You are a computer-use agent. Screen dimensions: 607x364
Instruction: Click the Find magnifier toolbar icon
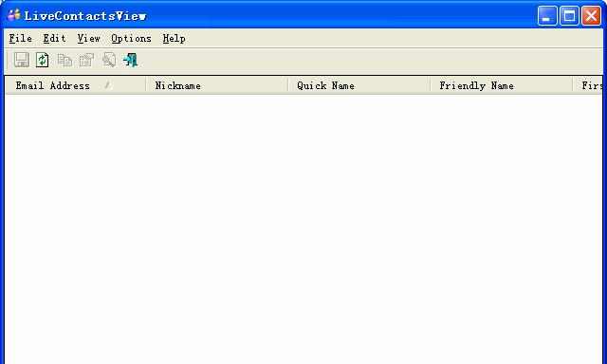(109, 60)
